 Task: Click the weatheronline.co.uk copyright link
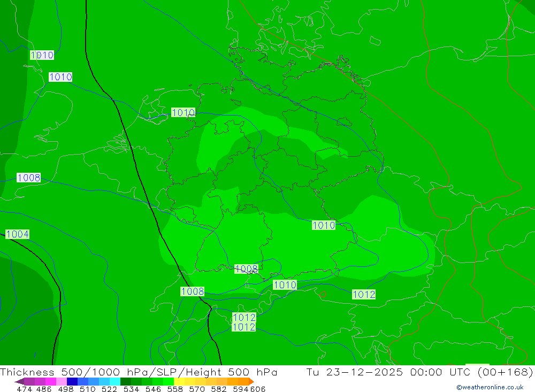tap(490, 387)
